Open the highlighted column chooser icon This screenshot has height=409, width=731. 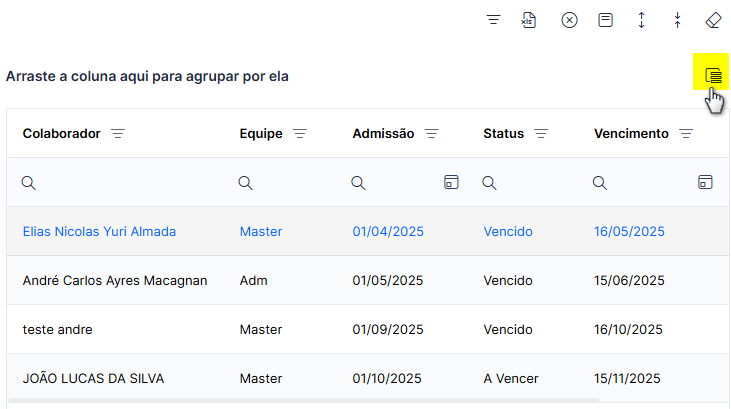click(x=713, y=75)
